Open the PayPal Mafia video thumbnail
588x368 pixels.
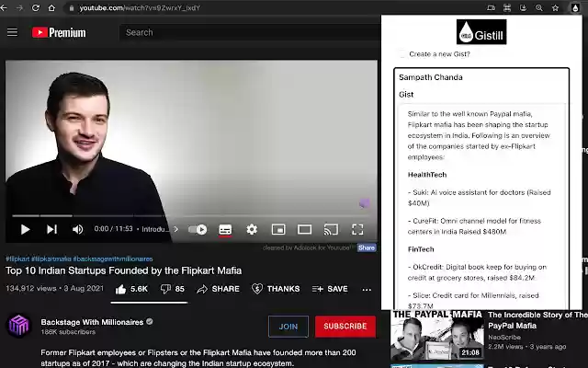click(x=437, y=335)
